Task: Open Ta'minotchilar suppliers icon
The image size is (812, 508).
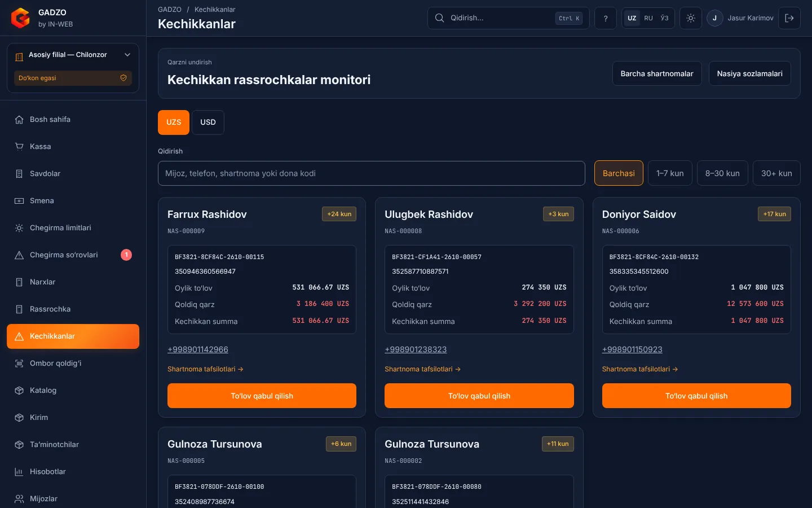Action: tap(19, 445)
